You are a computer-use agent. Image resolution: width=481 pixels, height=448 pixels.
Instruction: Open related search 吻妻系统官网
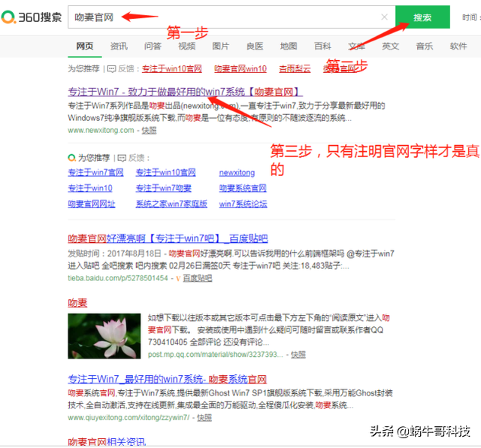(243, 188)
